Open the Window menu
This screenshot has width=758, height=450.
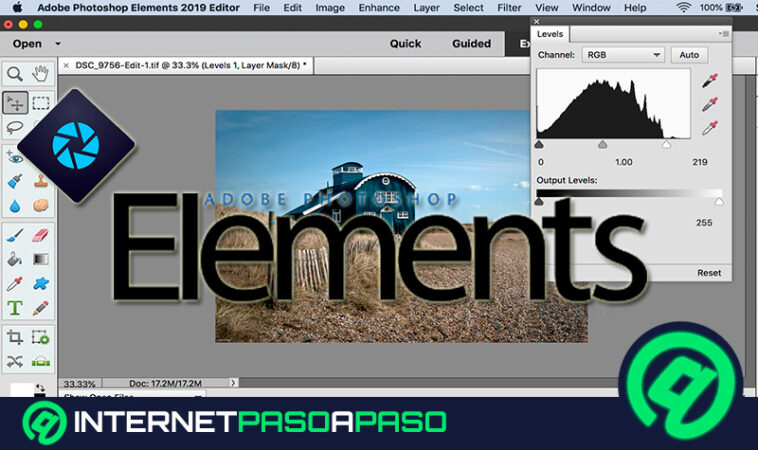591,8
